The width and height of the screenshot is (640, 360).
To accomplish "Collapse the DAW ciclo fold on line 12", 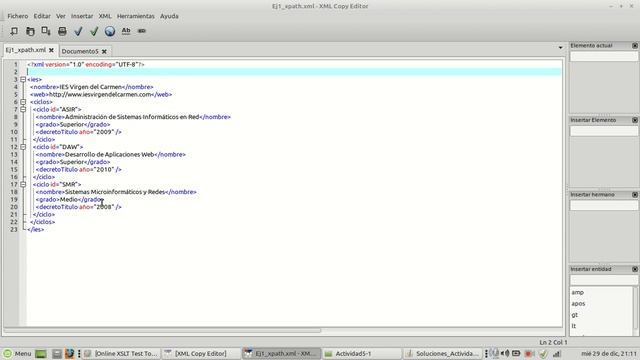I will pyautogui.click(x=23, y=147).
